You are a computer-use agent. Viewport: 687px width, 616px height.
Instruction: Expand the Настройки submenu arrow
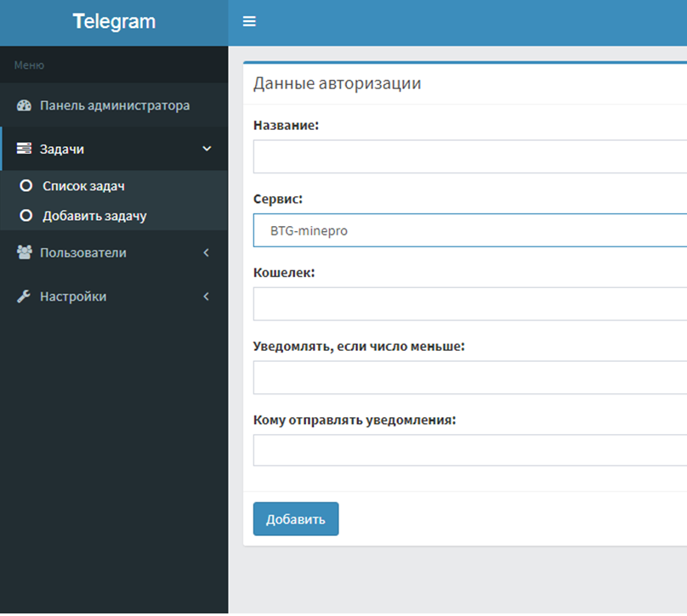(207, 297)
